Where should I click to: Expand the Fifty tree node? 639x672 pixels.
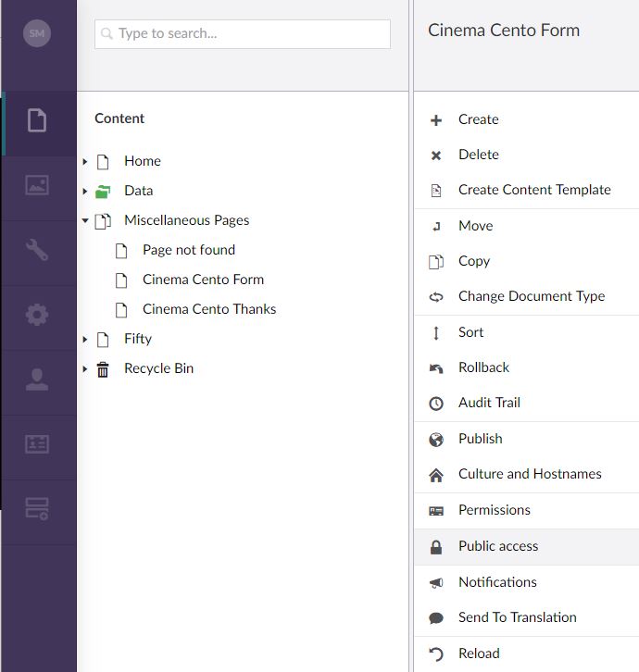85,340
